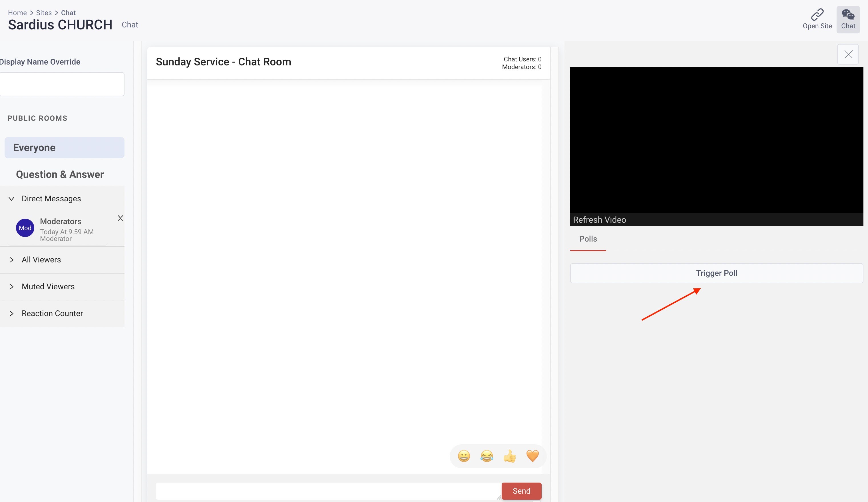Send the grinning face emoji reaction
Image resolution: width=868 pixels, height=502 pixels.
(464, 456)
